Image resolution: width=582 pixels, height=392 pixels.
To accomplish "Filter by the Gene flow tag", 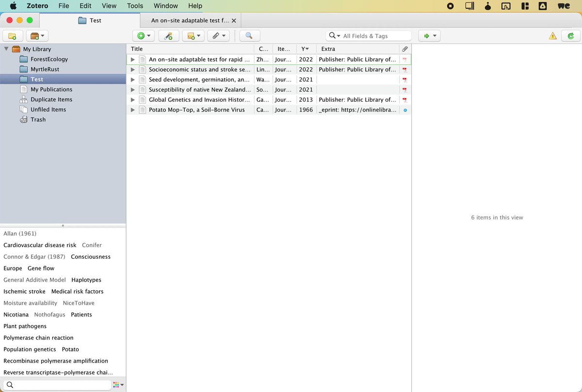I will point(41,268).
